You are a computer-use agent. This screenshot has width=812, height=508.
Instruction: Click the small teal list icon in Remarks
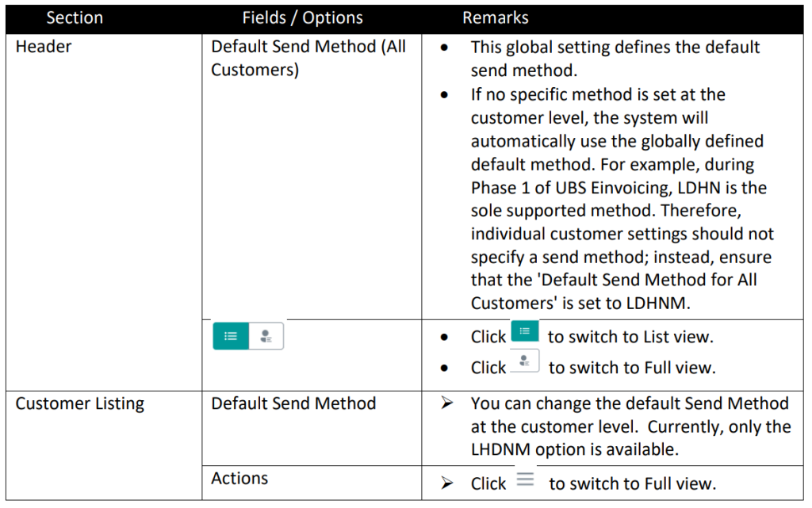click(525, 331)
